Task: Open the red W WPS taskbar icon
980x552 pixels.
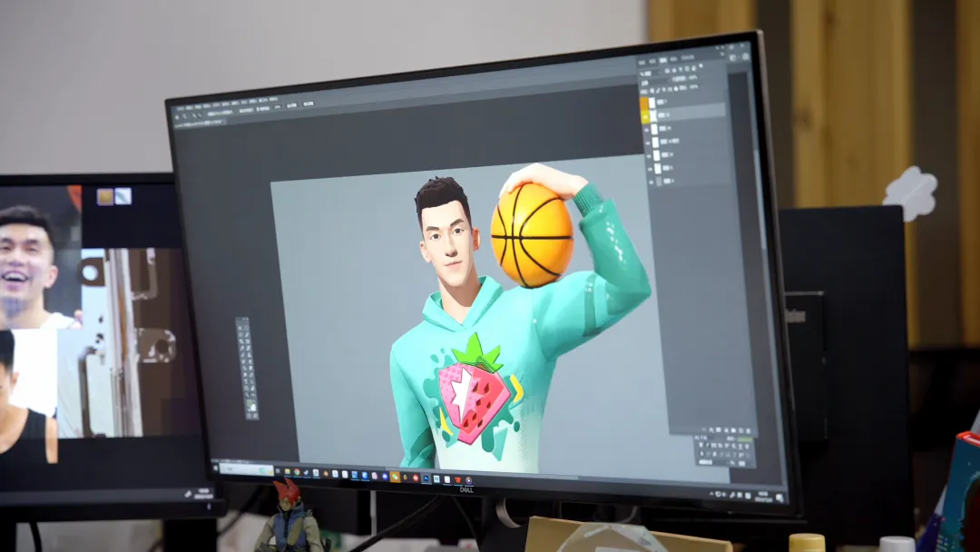Action: pyautogui.click(x=458, y=479)
